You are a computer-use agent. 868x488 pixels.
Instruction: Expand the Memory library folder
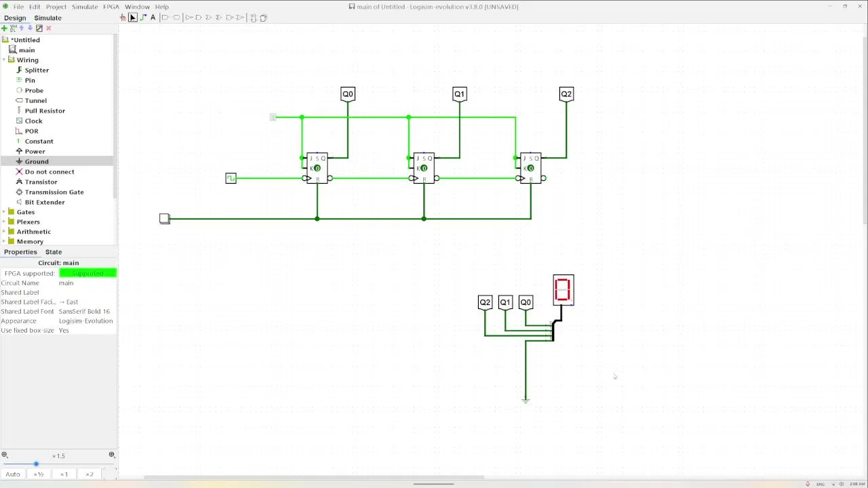[x=4, y=241]
